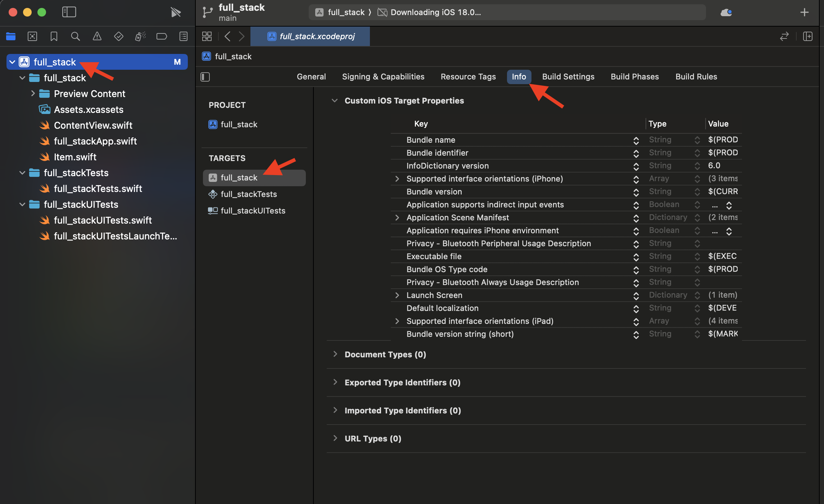Go back in editor history
The width and height of the screenshot is (824, 504).
pos(227,36)
